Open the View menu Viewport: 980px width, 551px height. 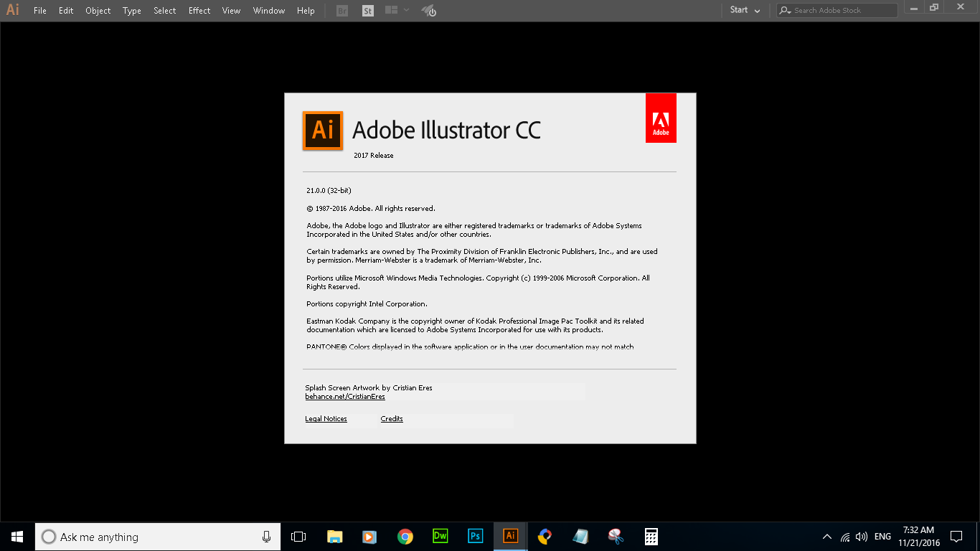231,11
